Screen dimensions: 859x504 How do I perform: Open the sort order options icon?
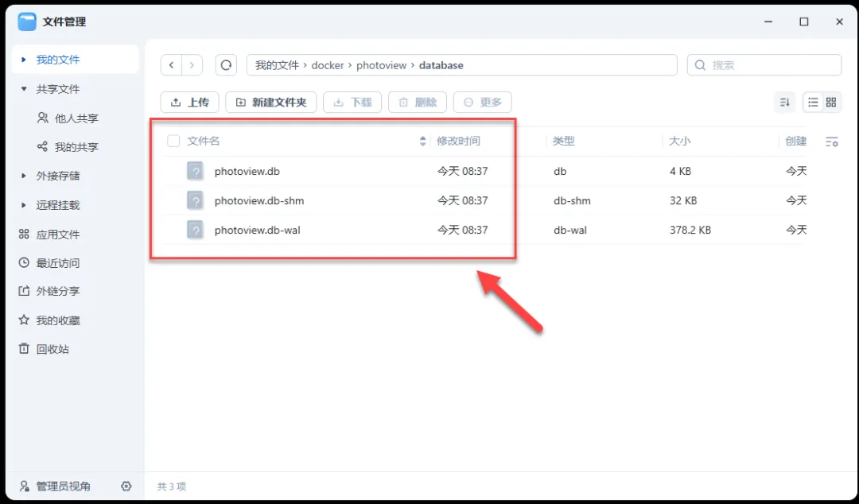[784, 102]
